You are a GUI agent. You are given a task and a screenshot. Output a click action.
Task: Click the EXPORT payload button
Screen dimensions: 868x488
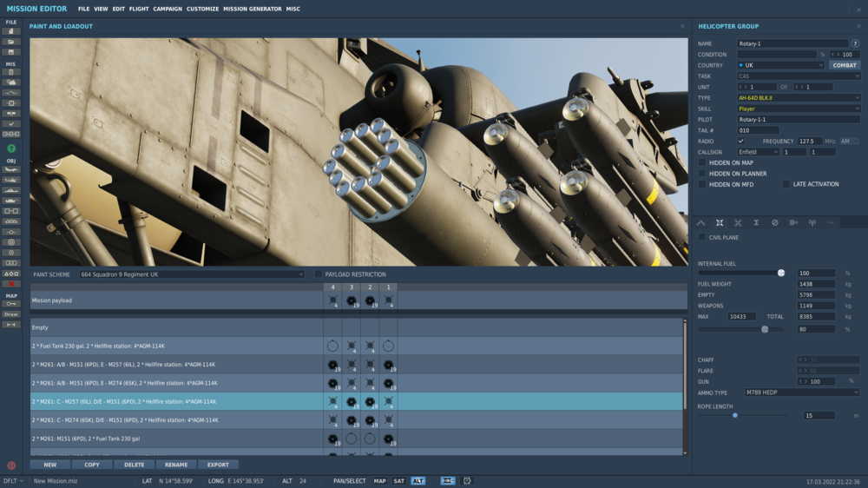(218, 465)
